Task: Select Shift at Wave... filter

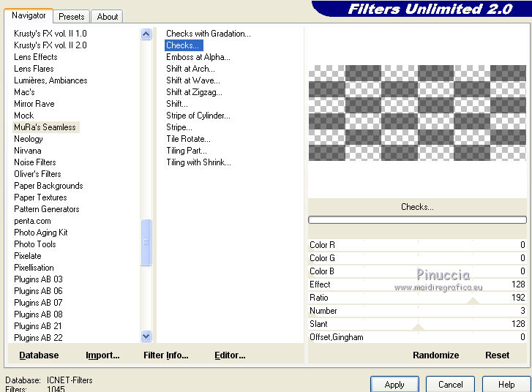Action: pos(193,80)
